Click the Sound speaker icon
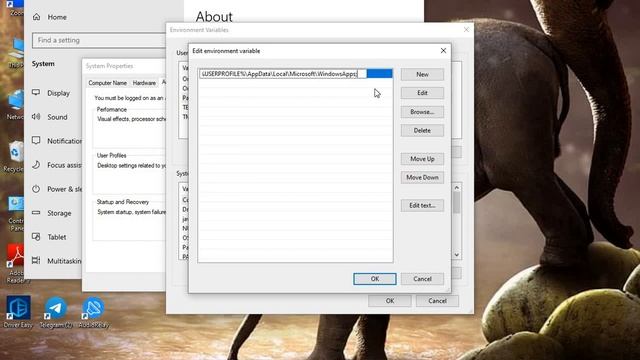 36,117
